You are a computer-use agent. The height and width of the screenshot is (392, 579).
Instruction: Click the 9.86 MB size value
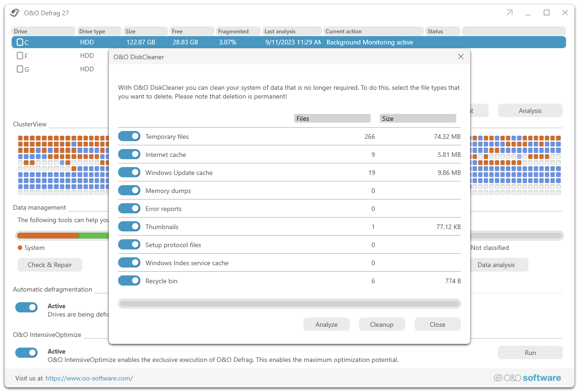[449, 173]
